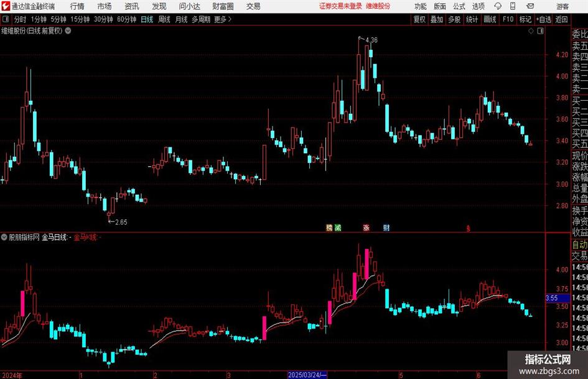This screenshot has width=588, height=379.
Task: Open the 公式 menu
Action: pyautogui.click(x=459, y=6)
